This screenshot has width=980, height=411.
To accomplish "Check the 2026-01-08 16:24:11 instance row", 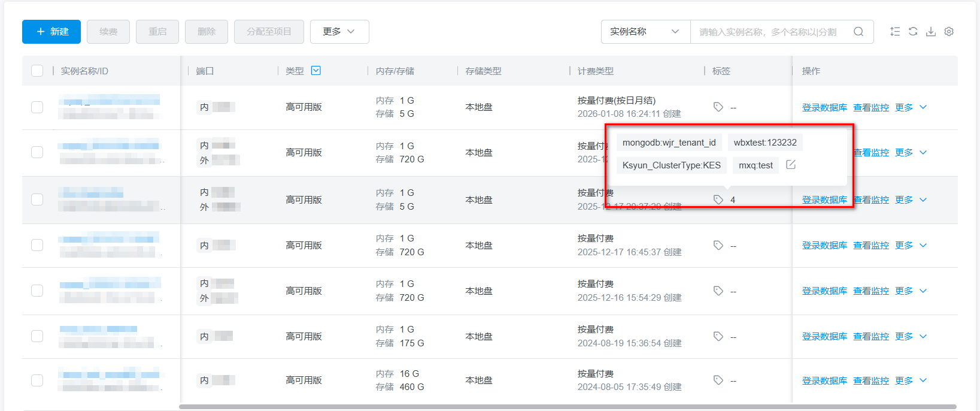I will pyautogui.click(x=37, y=107).
